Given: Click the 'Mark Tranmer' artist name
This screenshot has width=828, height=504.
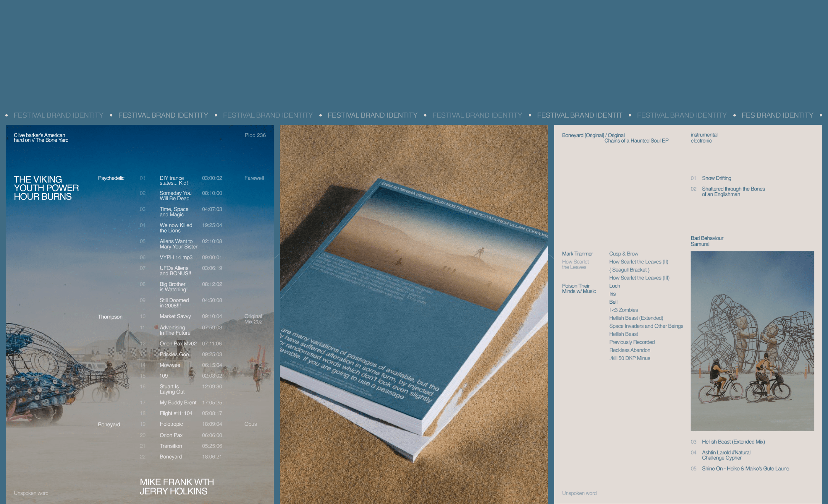Looking at the screenshot, I should coord(577,254).
